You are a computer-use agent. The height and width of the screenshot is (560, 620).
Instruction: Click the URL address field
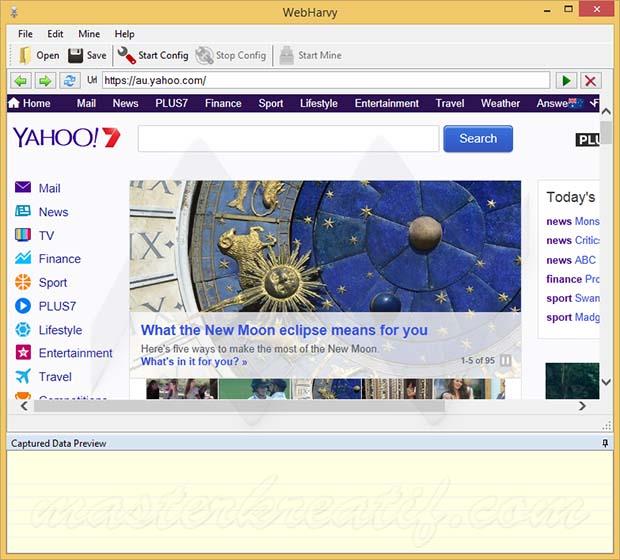pos(326,81)
